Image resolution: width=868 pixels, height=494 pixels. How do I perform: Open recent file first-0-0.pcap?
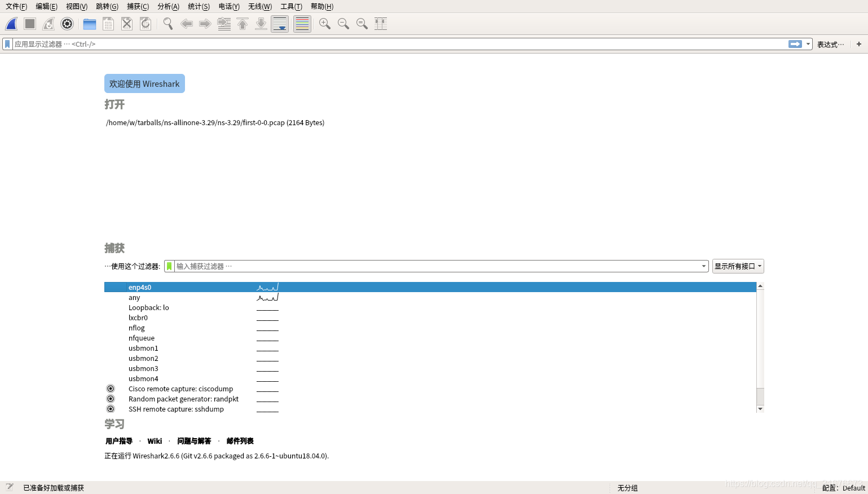pyautogui.click(x=215, y=122)
